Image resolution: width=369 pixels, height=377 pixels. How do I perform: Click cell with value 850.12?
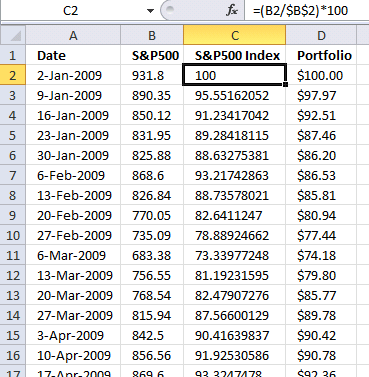click(x=152, y=115)
